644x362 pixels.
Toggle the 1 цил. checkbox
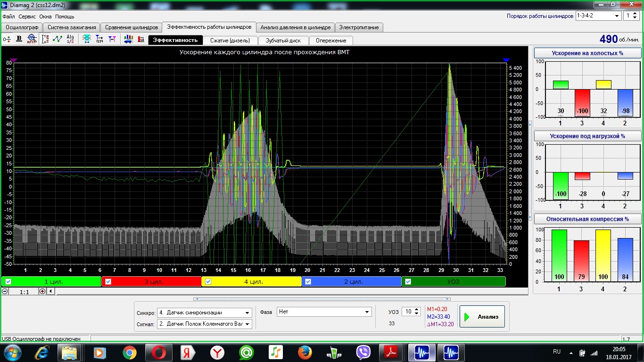8,282
